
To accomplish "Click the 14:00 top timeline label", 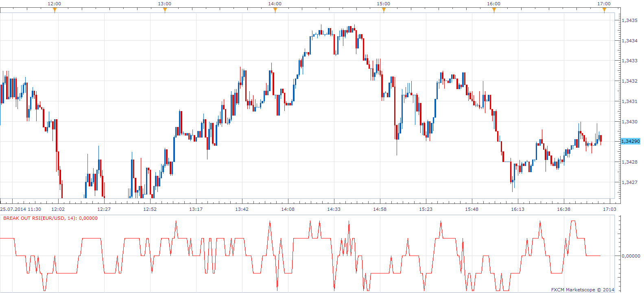I will 275,4.
